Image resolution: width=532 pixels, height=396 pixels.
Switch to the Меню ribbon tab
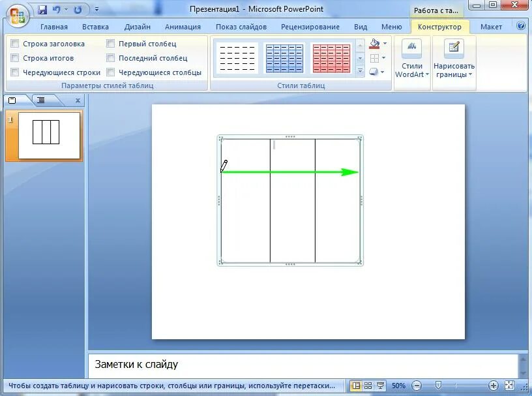click(x=391, y=27)
